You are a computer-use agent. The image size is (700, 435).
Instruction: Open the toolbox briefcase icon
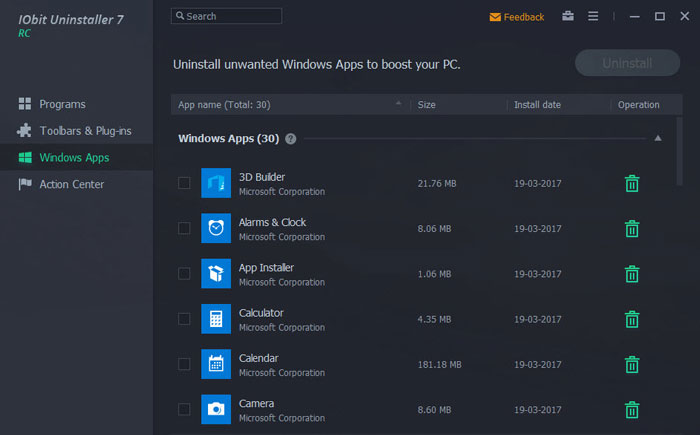568,16
